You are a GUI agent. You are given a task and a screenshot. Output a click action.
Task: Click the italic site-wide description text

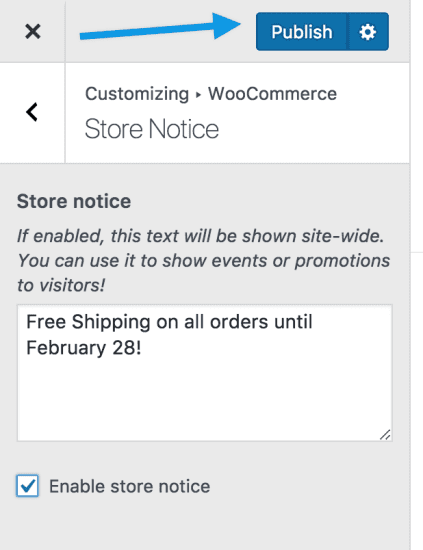tap(203, 260)
